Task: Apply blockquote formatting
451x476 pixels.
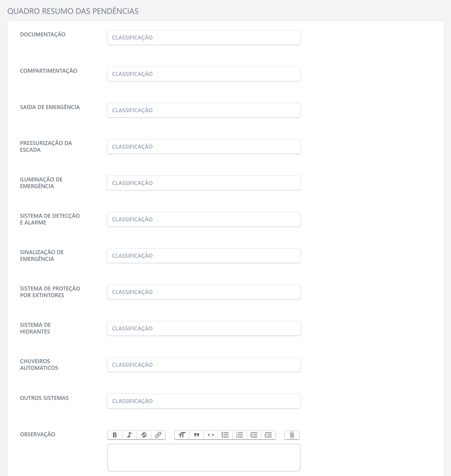Action: tap(196, 435)
